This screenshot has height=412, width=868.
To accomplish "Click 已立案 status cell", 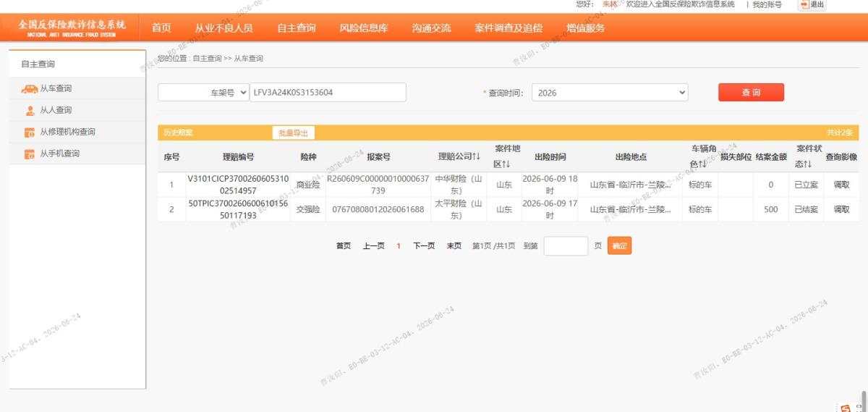I will (807, 185).
